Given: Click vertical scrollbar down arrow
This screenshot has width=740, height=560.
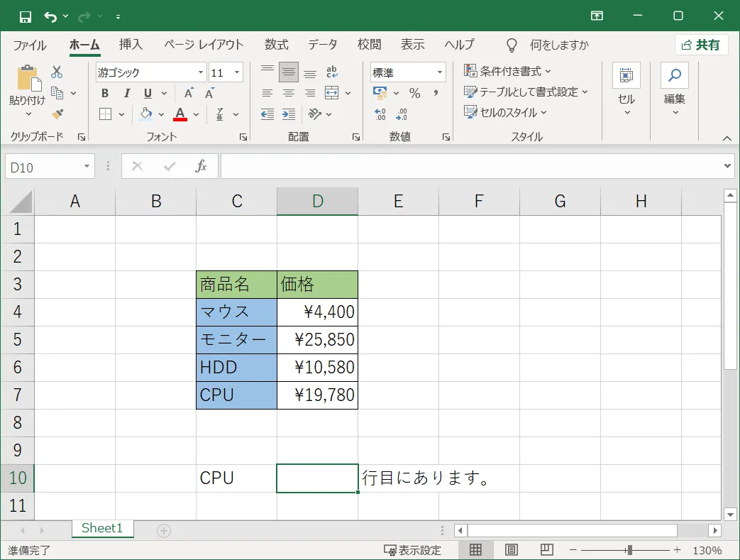Looking at the screenshot, I should pyautogui.click(x=730, y=515).
